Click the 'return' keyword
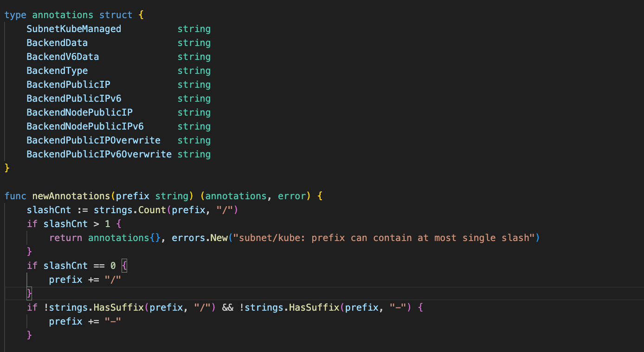The height and width of the screenshot is (352, 644). click(x=65, y=238)
